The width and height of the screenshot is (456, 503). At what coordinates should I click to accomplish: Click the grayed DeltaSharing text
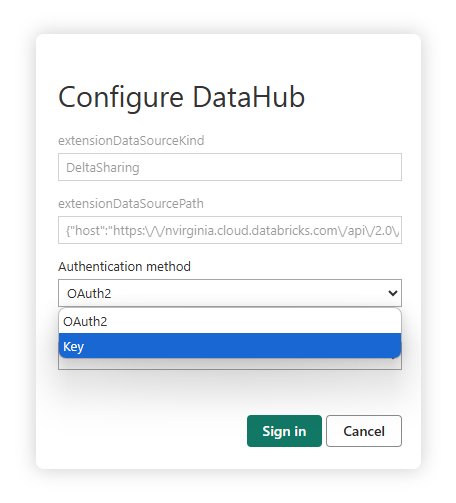click(103, 168)
